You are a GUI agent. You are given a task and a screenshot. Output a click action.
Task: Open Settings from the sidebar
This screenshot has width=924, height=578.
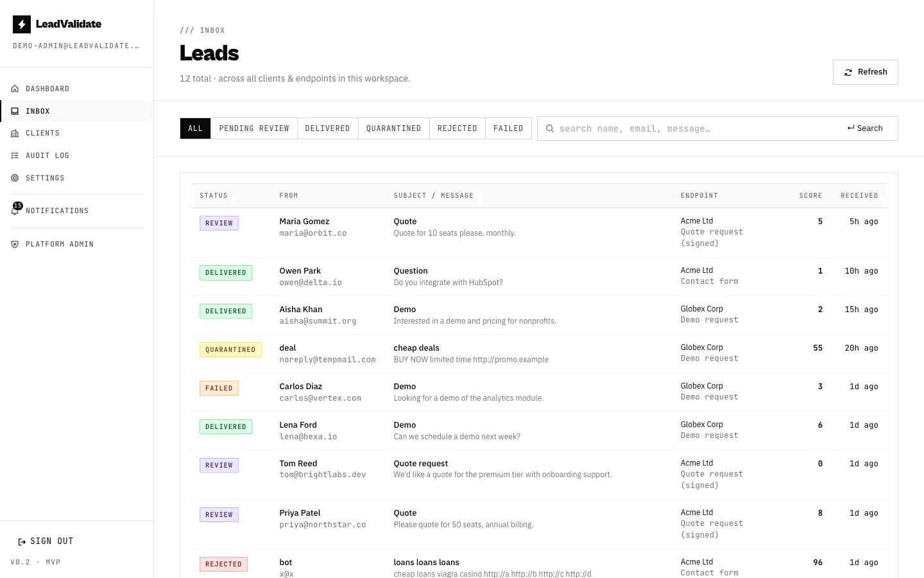pyautogui.click(x=76, y=178)
